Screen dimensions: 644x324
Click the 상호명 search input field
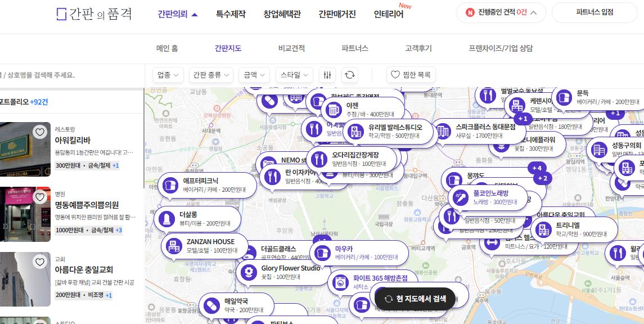[x=72, y=75]
